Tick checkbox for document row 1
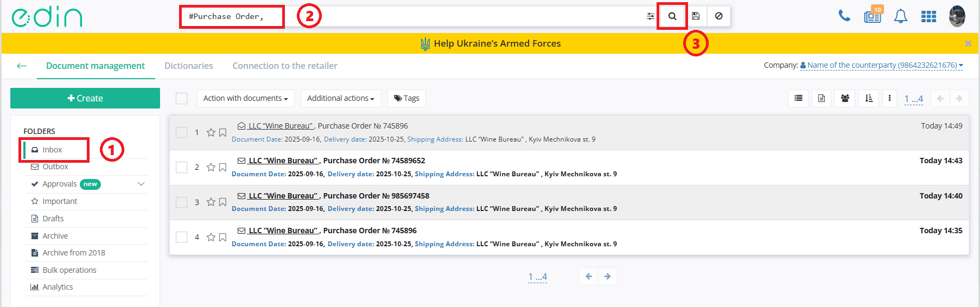This screenshot has height=307, width=980. point(182,132)
